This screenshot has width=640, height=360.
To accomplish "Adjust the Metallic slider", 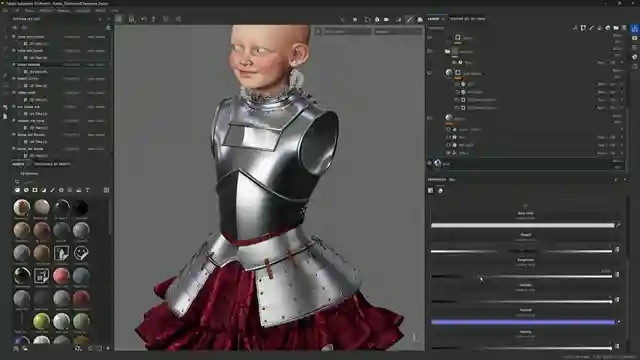I will click(x=522, y=302).
